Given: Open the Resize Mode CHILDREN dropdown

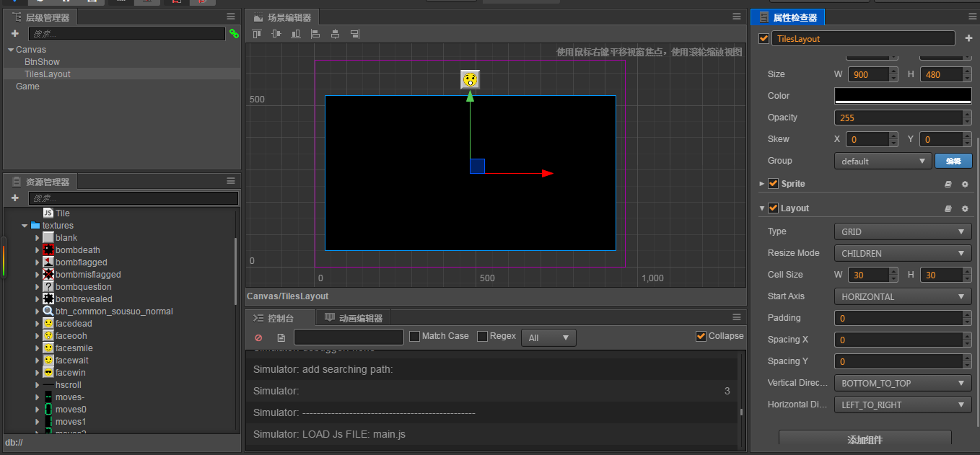Looking at the screenshot, I should (x=904, y=253).
